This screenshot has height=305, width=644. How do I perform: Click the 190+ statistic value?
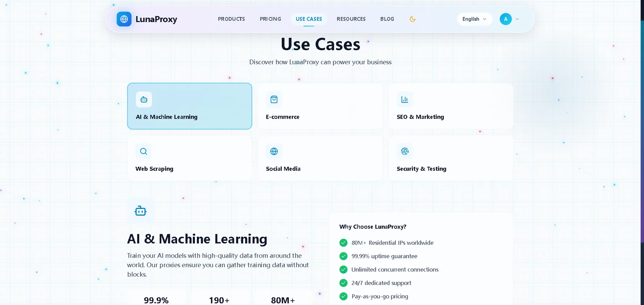[219, 300]
